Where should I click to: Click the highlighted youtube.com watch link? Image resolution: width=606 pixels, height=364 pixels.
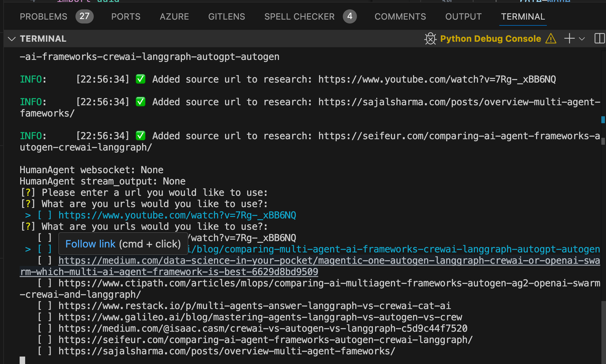click(177, 215)
